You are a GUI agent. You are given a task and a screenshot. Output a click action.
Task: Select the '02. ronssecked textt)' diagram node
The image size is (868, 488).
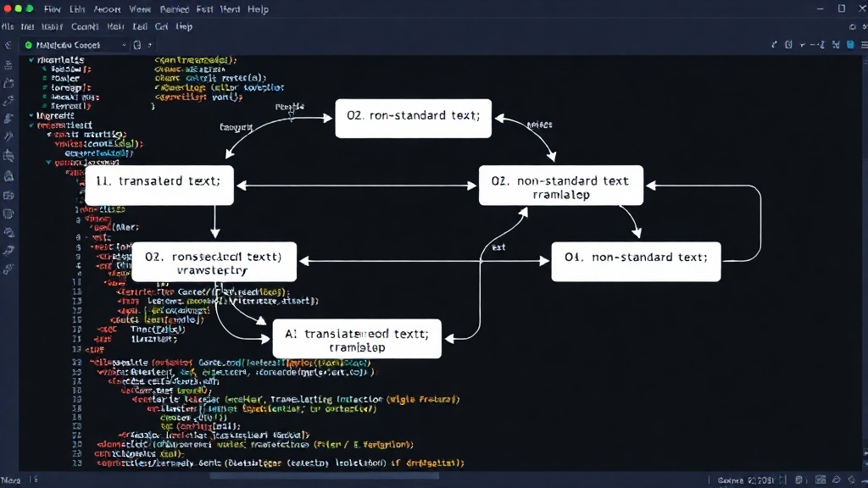tap(214, 262)
